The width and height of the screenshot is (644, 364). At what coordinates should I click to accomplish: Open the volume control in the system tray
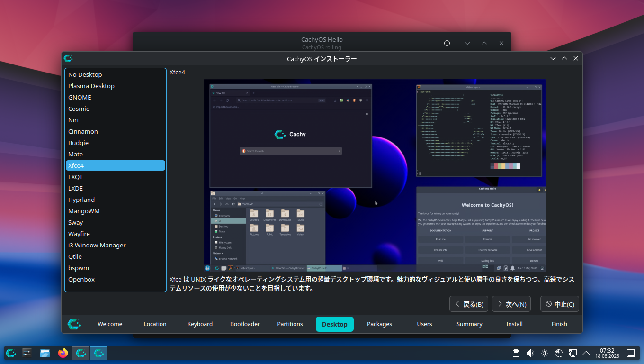[x=530, y=353]
